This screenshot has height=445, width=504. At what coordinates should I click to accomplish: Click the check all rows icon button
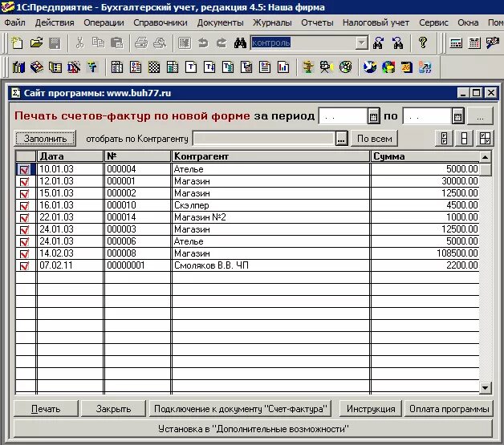(x=445, y=139)
